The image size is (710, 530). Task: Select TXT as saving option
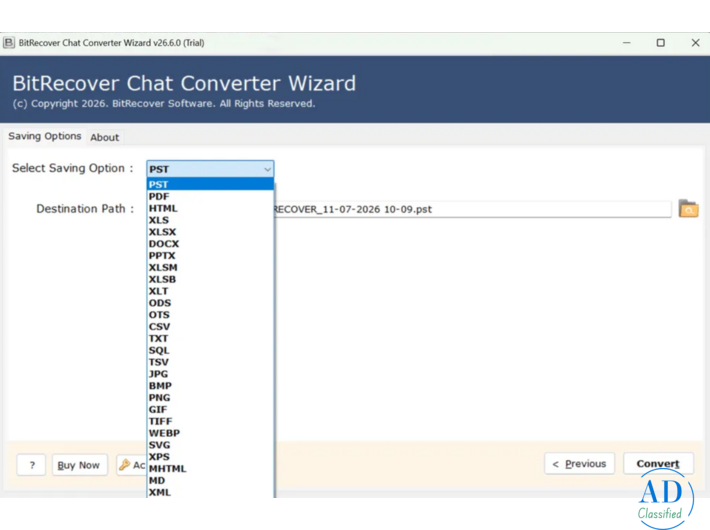210,338
